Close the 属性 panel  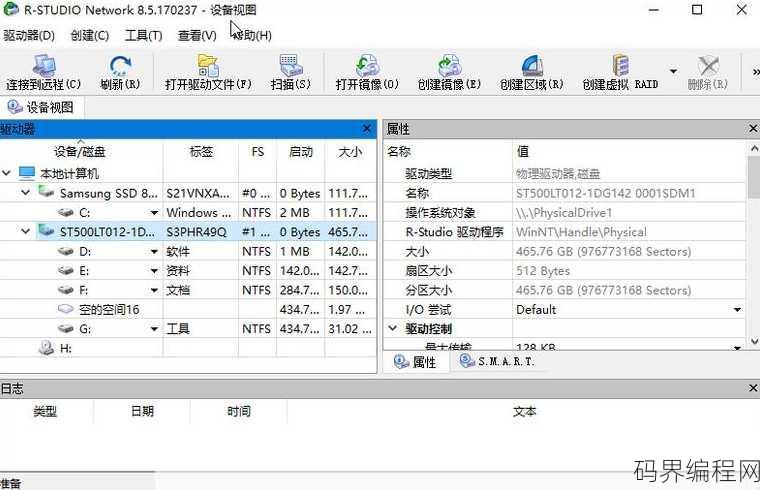753,129
